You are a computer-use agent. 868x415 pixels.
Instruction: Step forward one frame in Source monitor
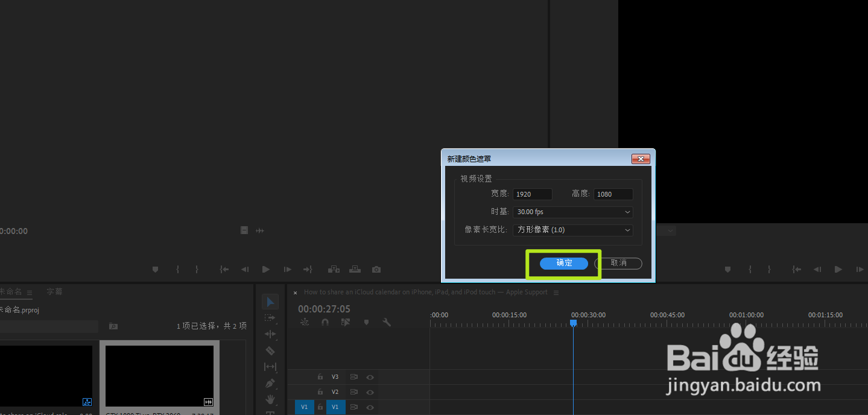287,270
